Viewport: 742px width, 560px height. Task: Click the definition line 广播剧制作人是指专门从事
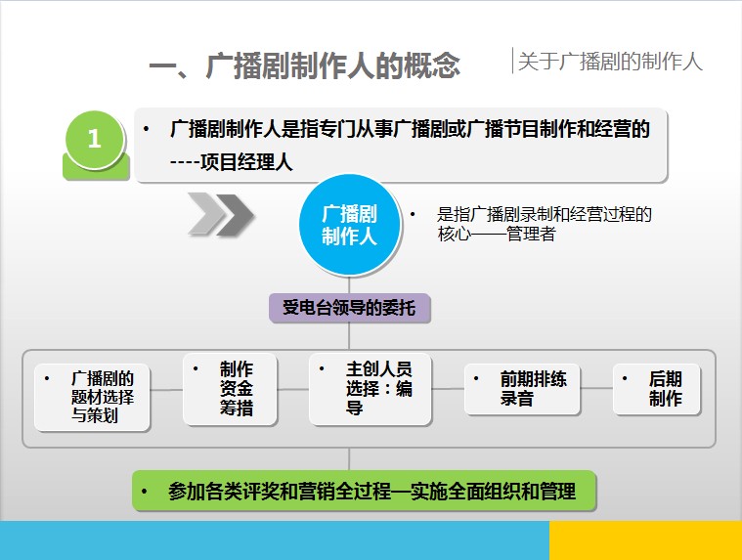pyautogui.click(x=409, y=129)
